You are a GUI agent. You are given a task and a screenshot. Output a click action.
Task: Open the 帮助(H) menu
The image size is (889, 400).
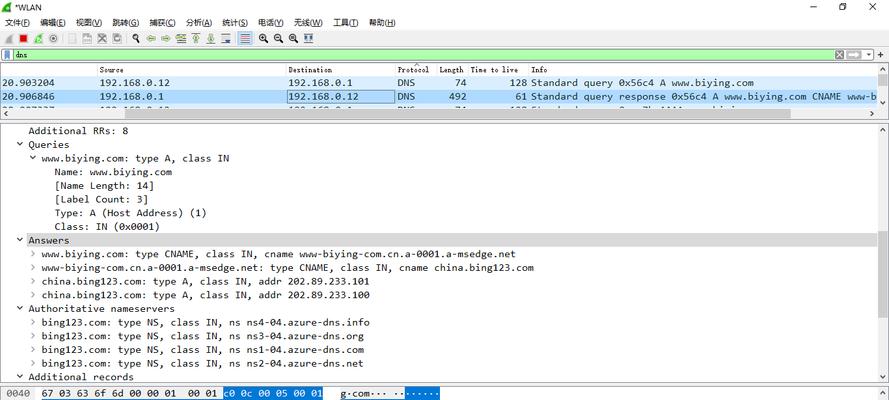click(382, 23)
